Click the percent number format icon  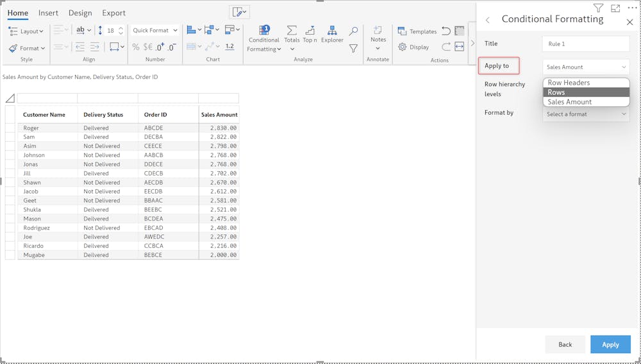[x=135, y=47]
